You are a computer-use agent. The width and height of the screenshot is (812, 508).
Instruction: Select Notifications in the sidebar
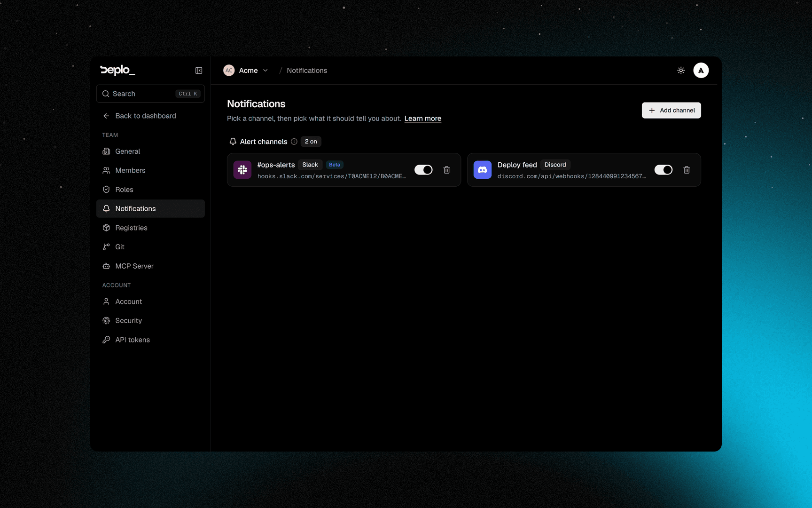(150, 208)
